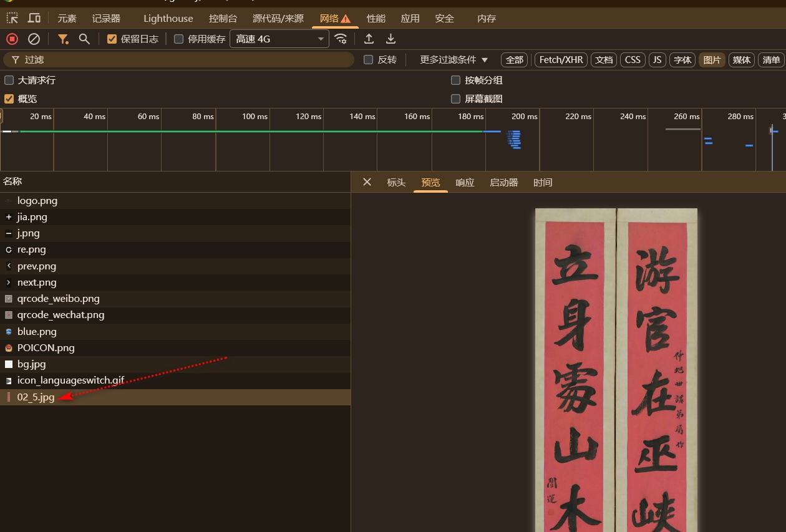Import HAR file upload icon
Screen dimensions: 786x532
pyautogui.click(x=369, y=39)
